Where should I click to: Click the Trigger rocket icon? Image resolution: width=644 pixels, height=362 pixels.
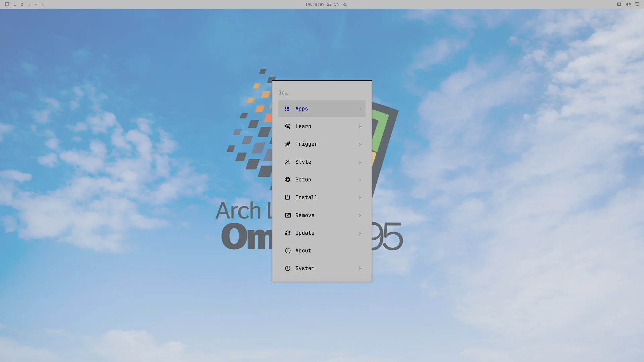pos(288,144)
